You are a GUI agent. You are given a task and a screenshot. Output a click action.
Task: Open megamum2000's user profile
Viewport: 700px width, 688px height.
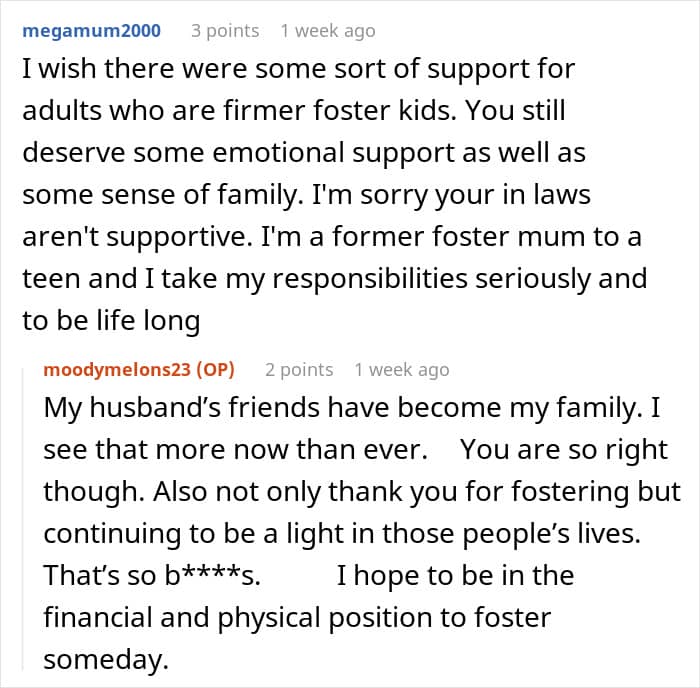click(x=91, y=30)
